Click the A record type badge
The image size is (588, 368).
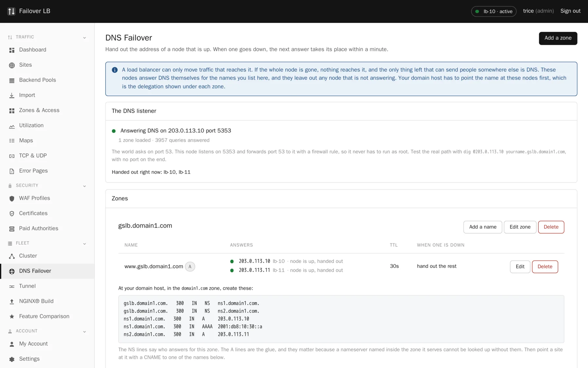point(190,267)
